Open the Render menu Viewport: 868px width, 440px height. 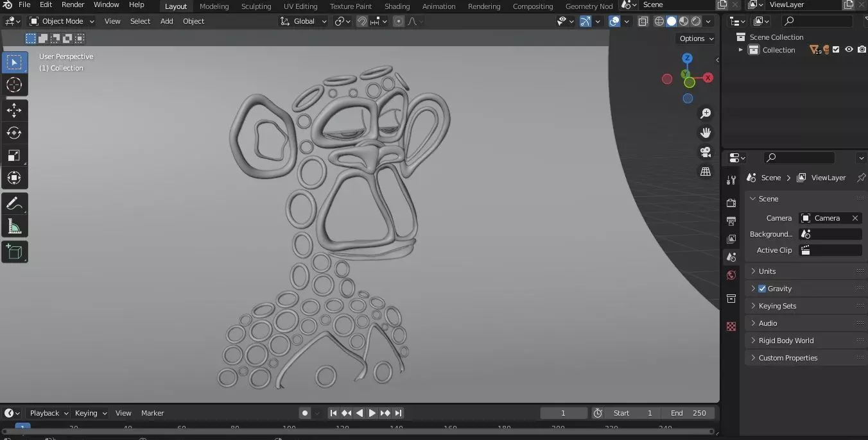tap(73, 4)
